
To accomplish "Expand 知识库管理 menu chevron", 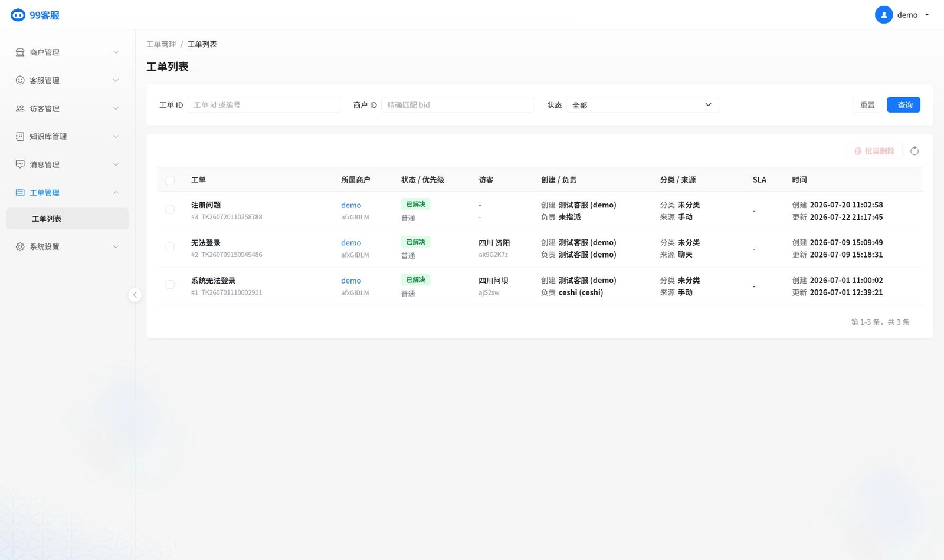I will pos(116,136).
